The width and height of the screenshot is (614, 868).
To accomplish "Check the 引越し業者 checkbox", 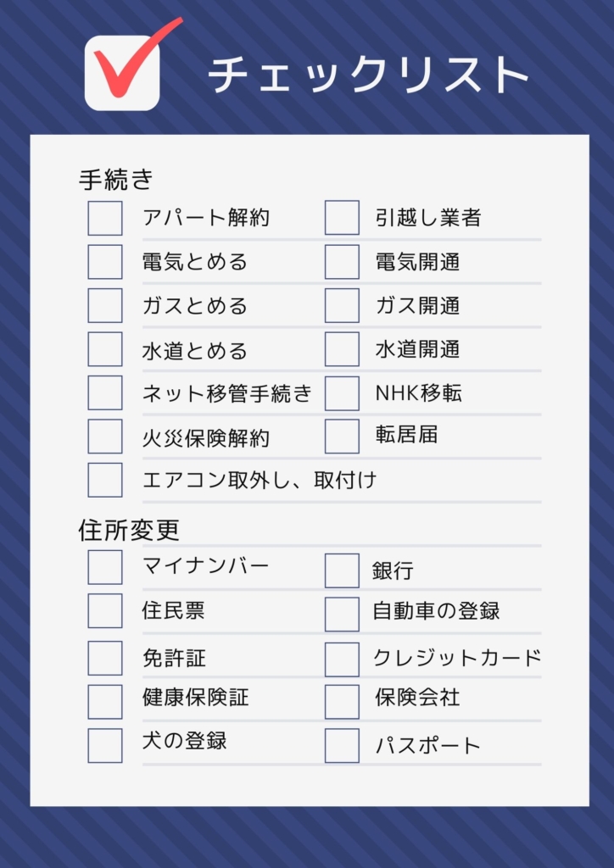I will point(342,218).
